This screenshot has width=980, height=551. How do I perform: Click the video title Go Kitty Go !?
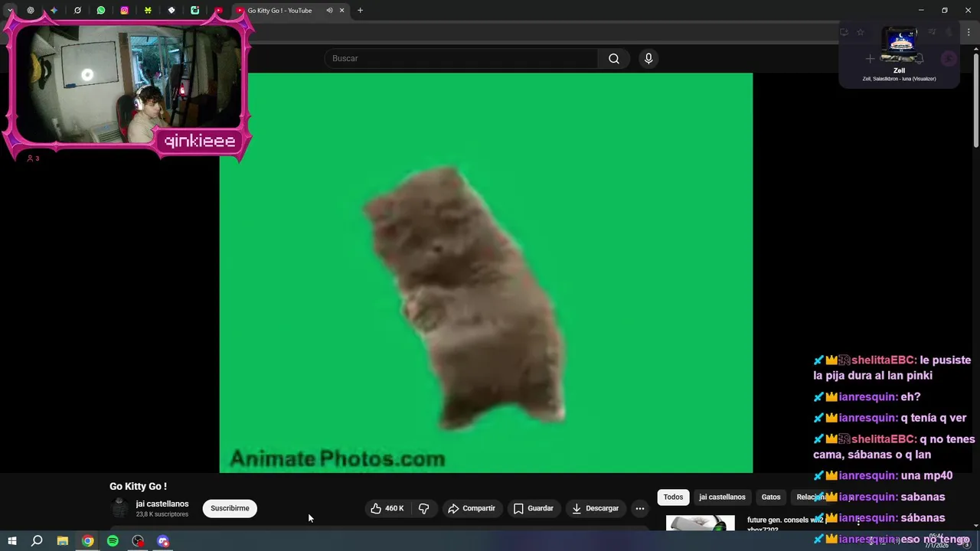click(x=138, y=486)
